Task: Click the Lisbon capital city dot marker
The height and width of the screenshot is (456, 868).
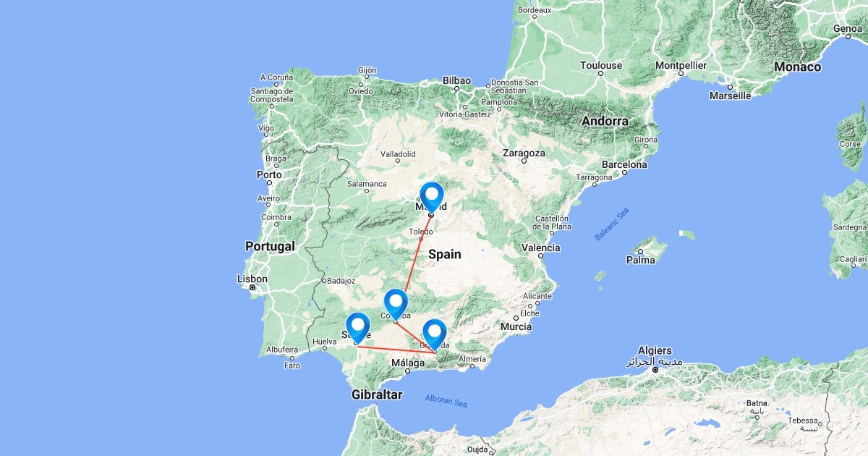Action: [x=252, y=287]
